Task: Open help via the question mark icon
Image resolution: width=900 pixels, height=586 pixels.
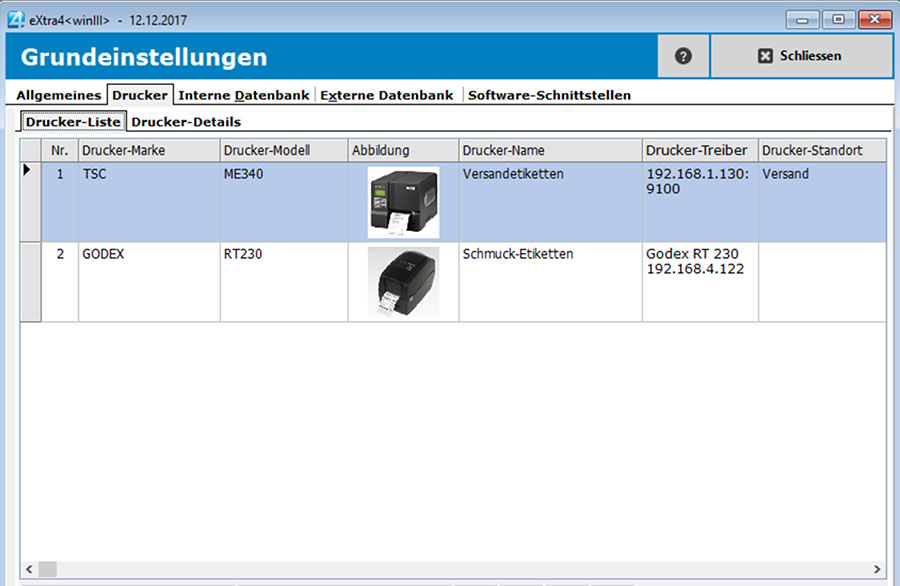Action: (682, 56)
